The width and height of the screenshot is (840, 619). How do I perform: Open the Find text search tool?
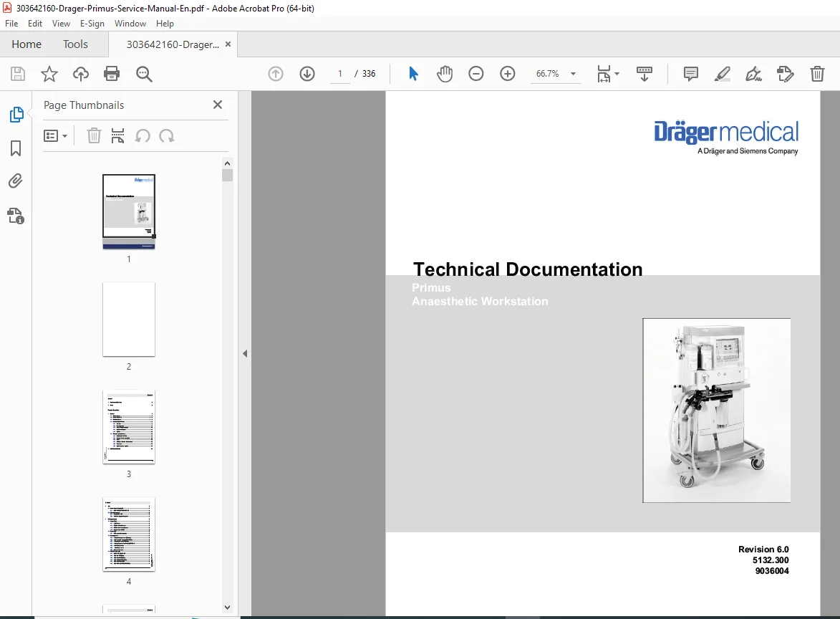tap(144, 74)
